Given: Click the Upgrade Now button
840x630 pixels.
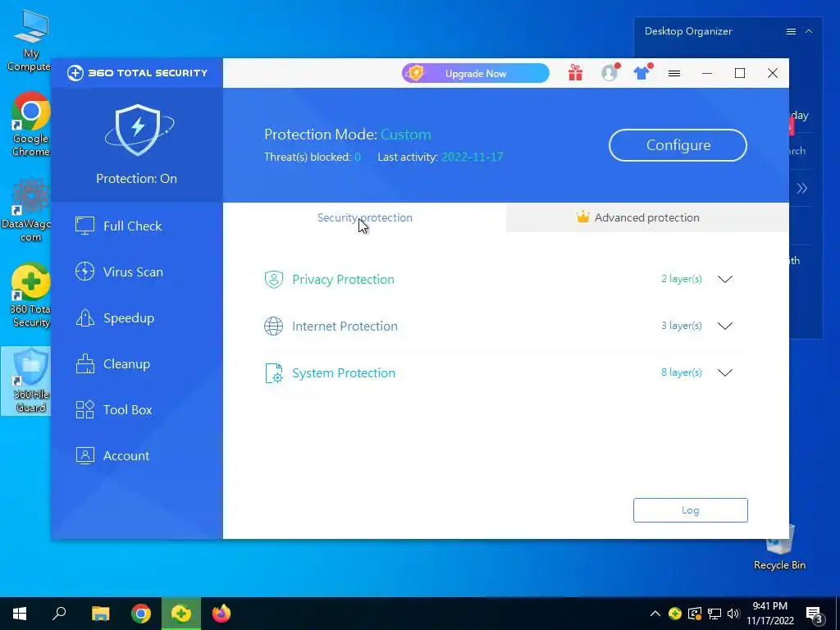Looking at the screenshot, I should tap(475, 73).
